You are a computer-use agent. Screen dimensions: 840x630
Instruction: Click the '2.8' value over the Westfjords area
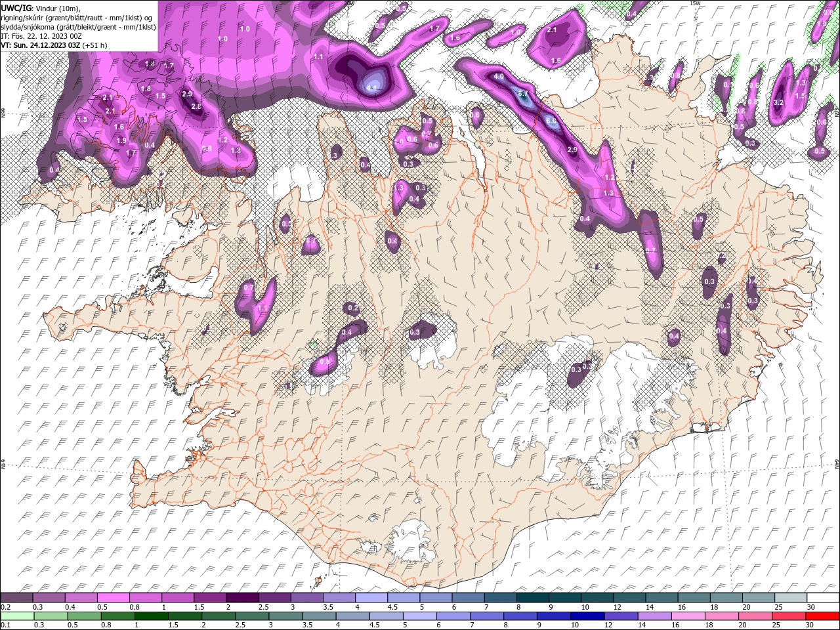[196, 107]
